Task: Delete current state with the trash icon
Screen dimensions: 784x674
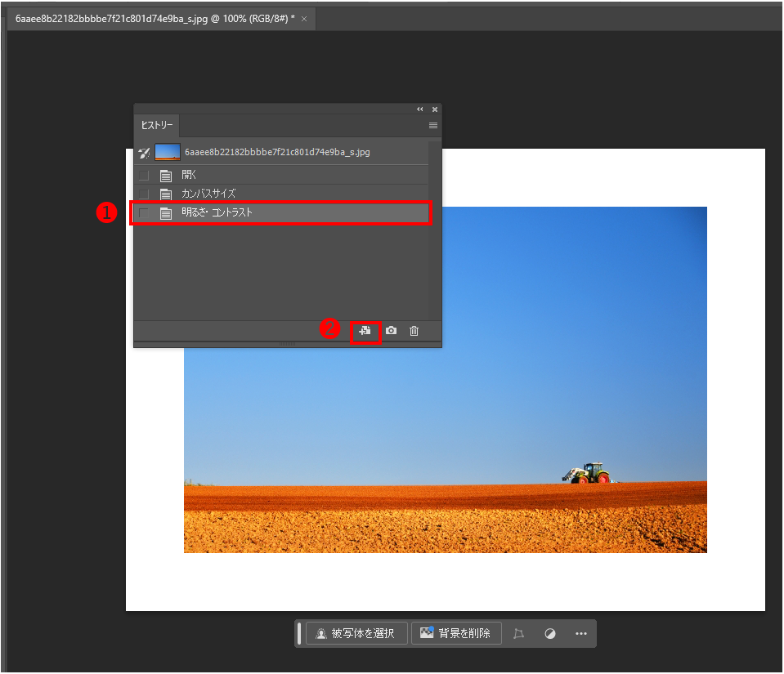Action: [x=414, y=331]
